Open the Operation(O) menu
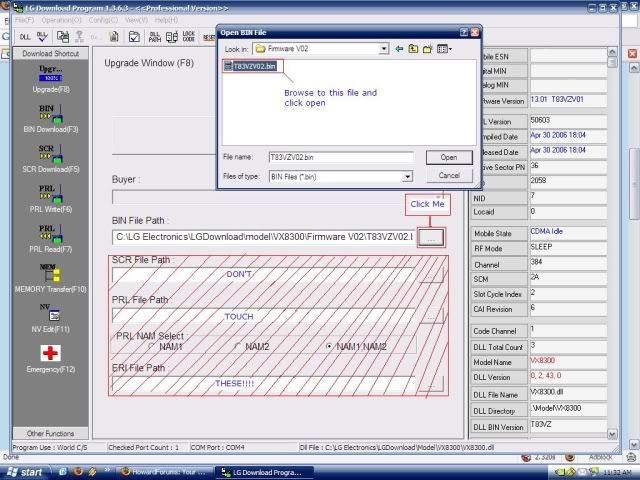The image size is (640, 480). click(x=62, y=20)
